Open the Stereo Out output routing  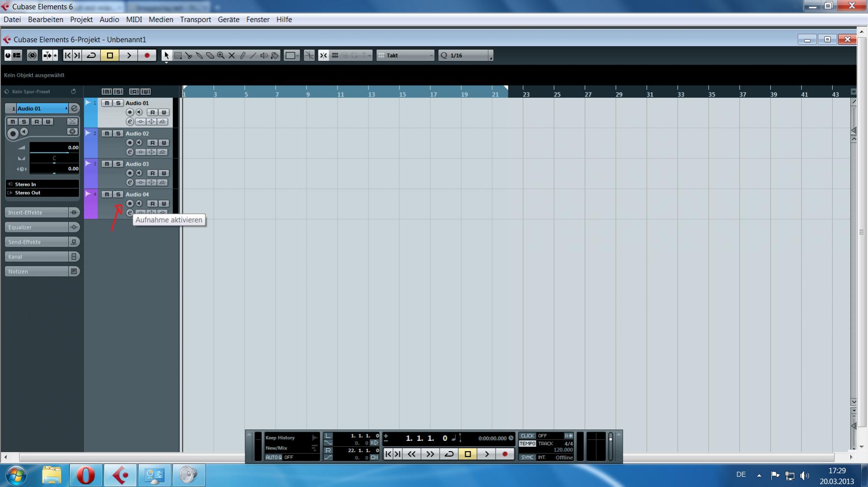[42, 193]
